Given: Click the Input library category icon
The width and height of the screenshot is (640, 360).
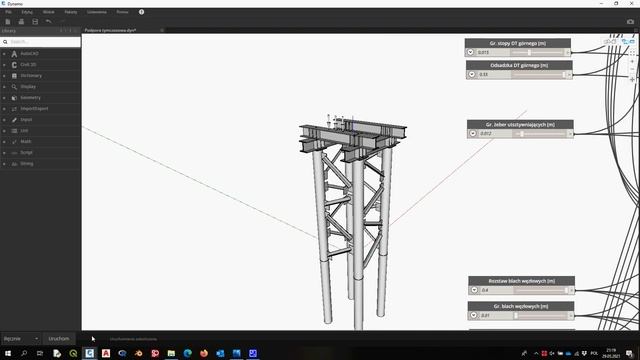Looking at the screenshot, I should 14,120.
